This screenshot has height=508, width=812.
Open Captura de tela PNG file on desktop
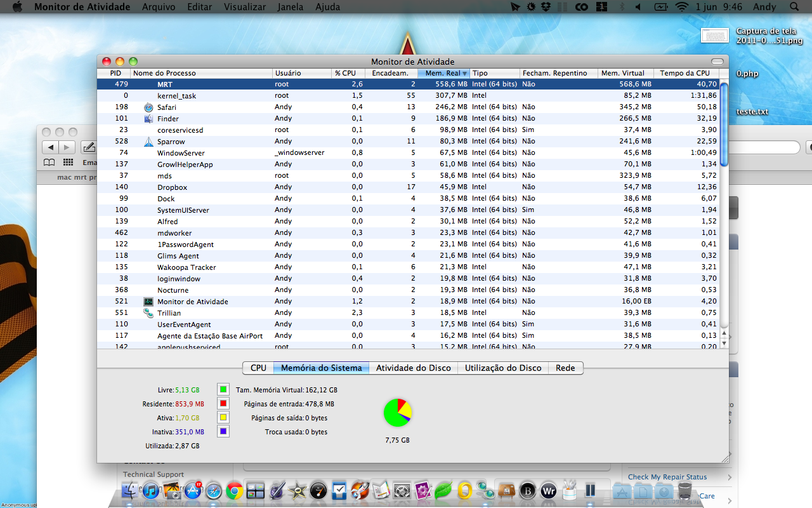(x=714, y=36)
